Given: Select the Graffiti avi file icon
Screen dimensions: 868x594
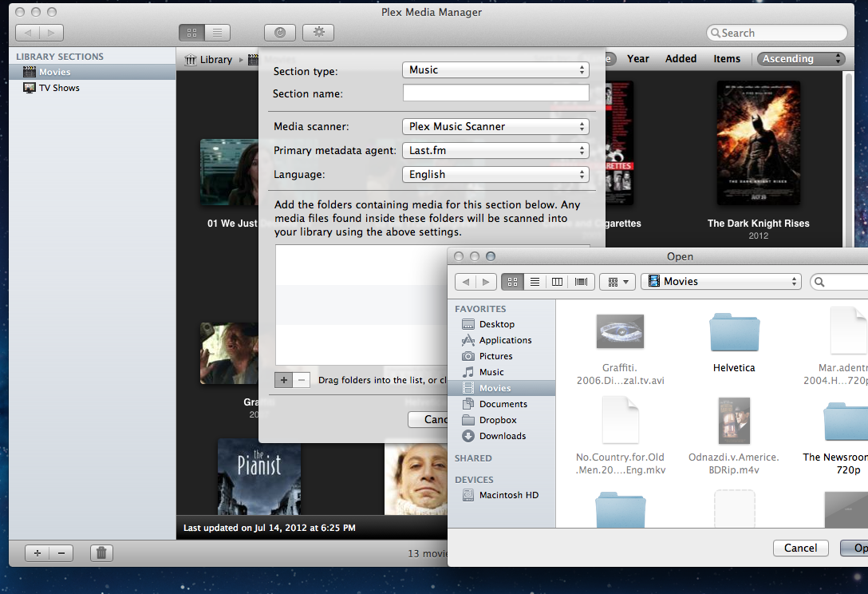Looking at the screenshot, I should (620, 331).
